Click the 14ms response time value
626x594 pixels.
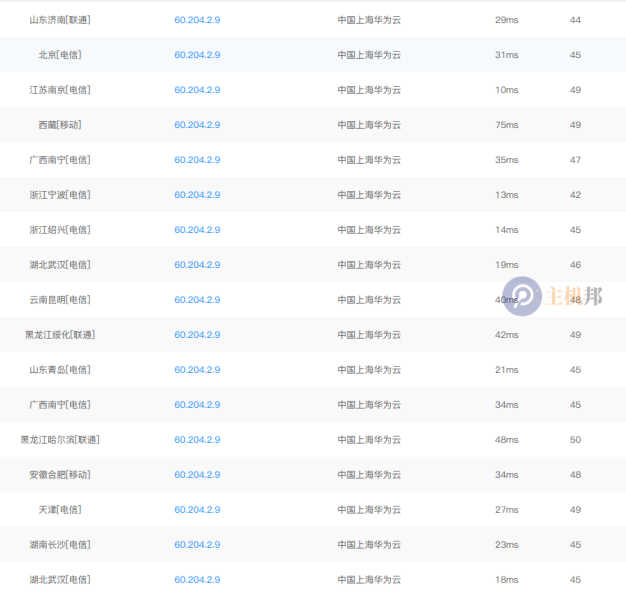click(x=507, y=230)
